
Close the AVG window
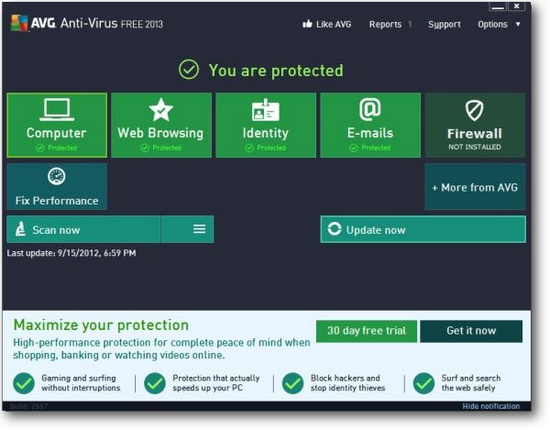(517, 6)
